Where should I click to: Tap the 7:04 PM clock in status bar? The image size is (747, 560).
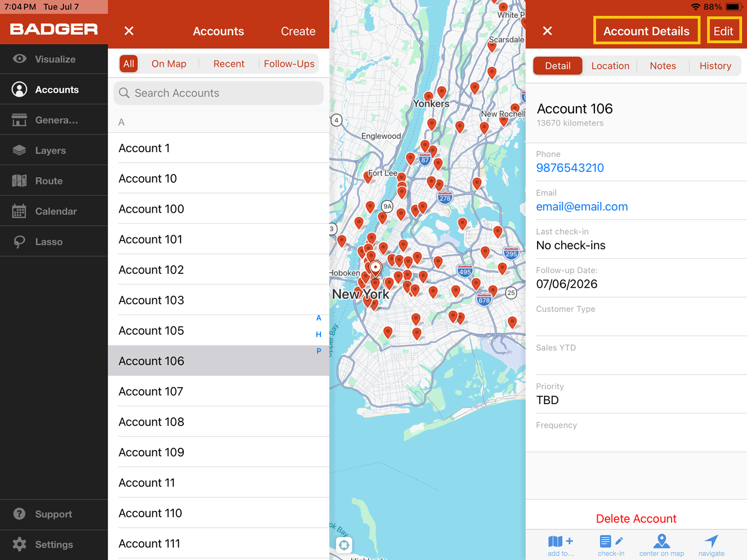(20, 7)
